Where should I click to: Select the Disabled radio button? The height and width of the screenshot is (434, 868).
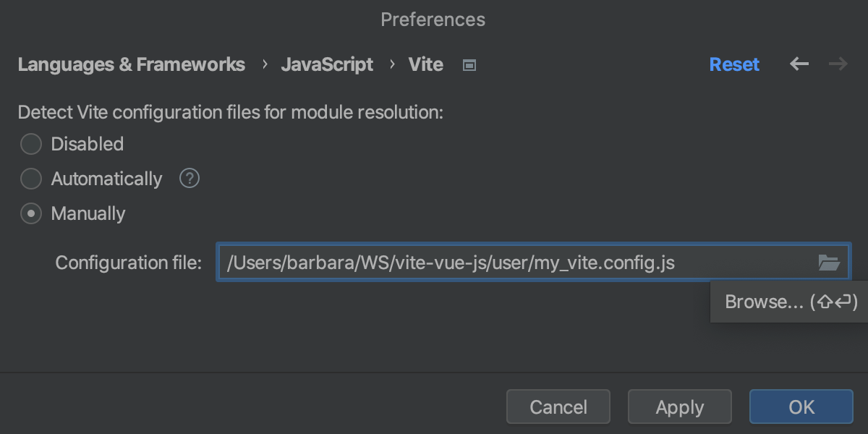pos(30,144)
